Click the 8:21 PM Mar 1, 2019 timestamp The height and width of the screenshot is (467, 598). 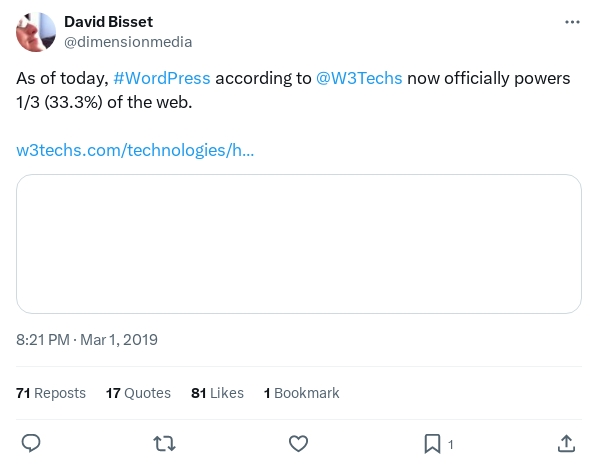tap(87, 340)
